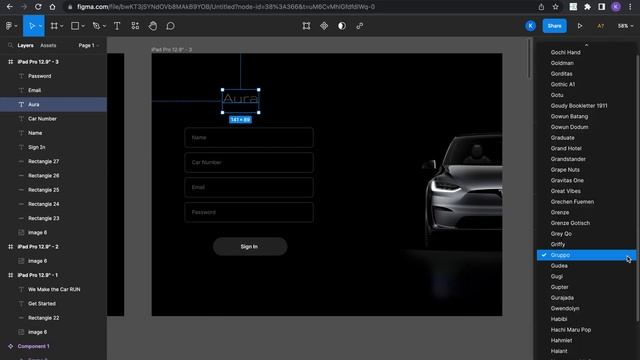Choose the Gudea font
This screenshot has width=640, height=360.
pos(559,265)
